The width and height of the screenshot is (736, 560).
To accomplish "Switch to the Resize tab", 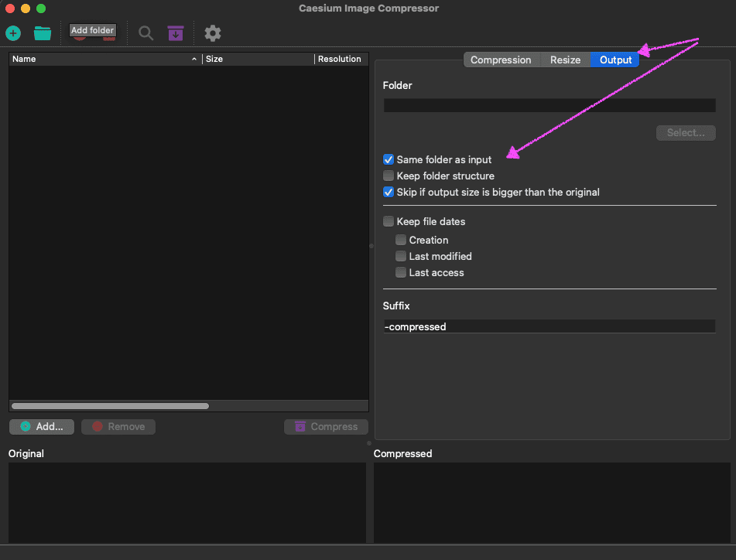I will pyautogui.click(x=565, y=60).
